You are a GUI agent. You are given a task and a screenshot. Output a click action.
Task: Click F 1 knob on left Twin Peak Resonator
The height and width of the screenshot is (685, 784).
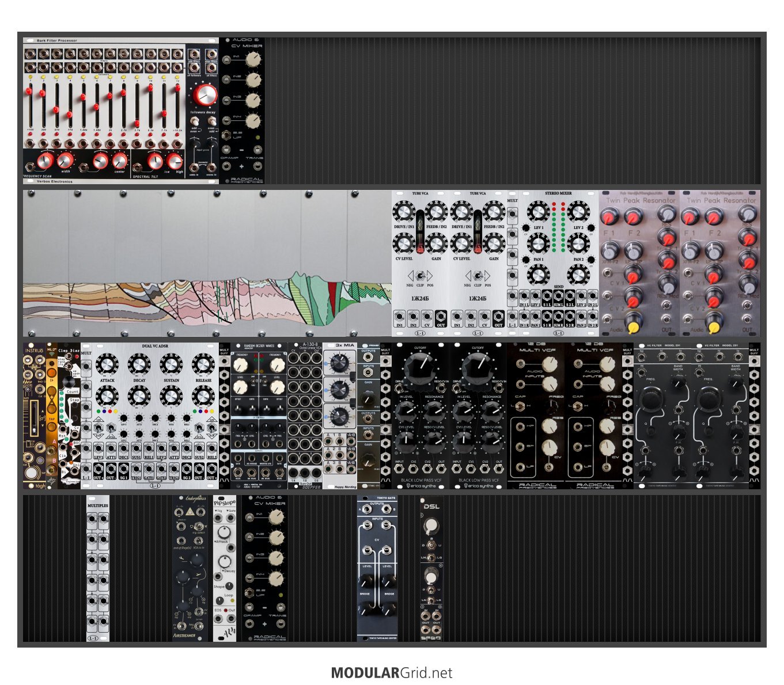[609, 217]
